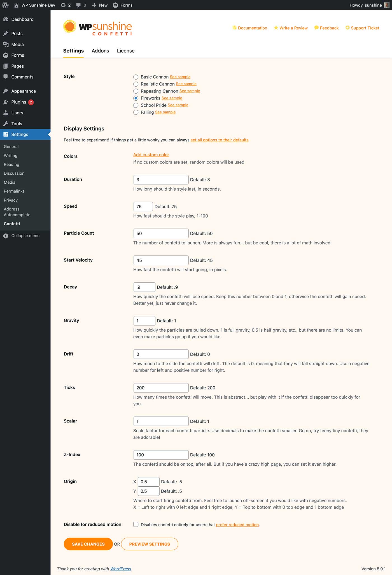Click the home icon beside WP Sunshine Dev
The height and width of the screenshot is (575, 392).
(16, 5)
